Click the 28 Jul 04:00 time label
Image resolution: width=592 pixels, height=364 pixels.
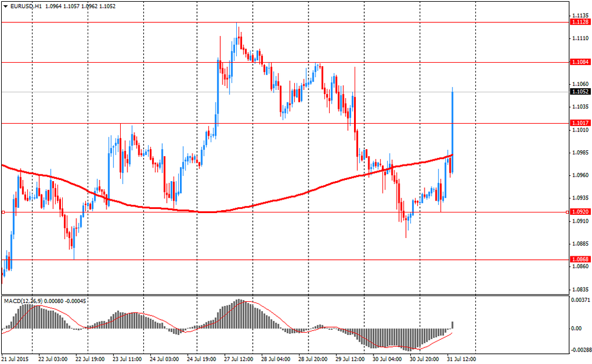pyautogui.click(x=276, y=359)
